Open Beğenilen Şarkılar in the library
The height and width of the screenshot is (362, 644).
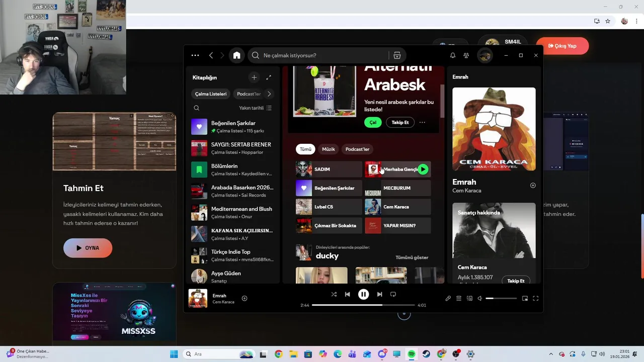233,127
